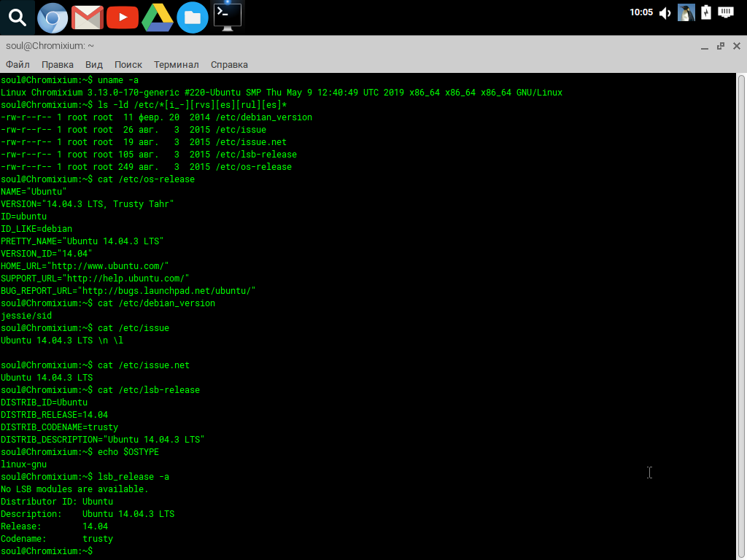Screen dimensions: 747x560
Task: Click the "cat /etc/debian_version" command
Action: click(x=156, y=303)
